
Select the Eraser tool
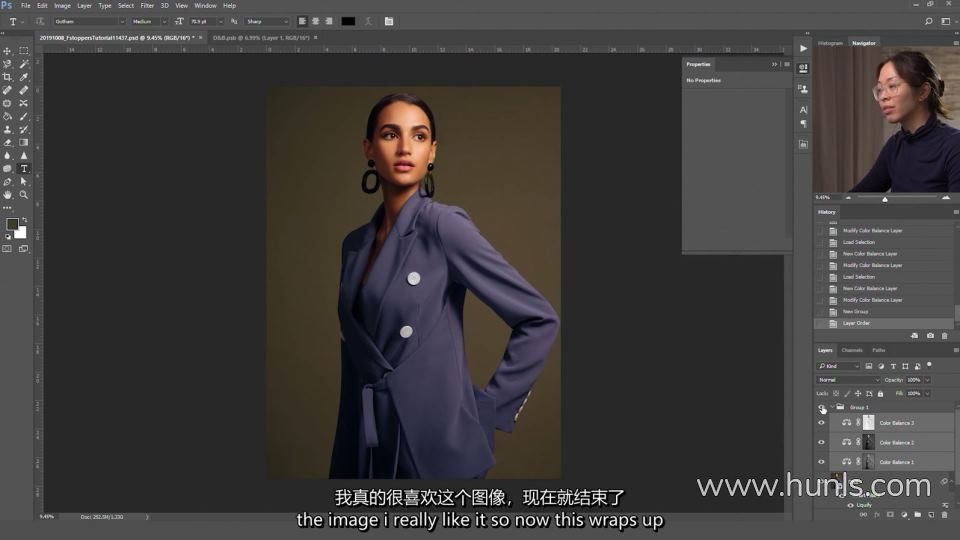[x=7, y=142]
